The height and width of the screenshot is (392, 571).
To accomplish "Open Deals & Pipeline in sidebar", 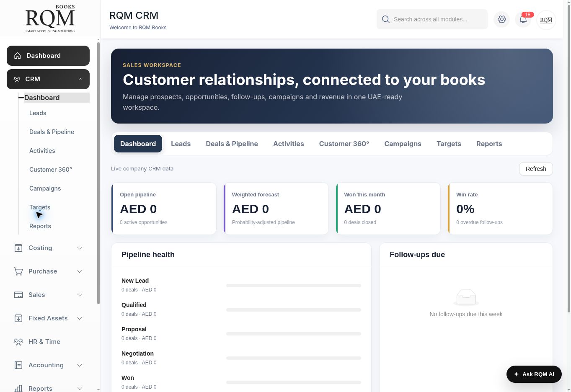I will pyautogui.click(x=52, y=132).
